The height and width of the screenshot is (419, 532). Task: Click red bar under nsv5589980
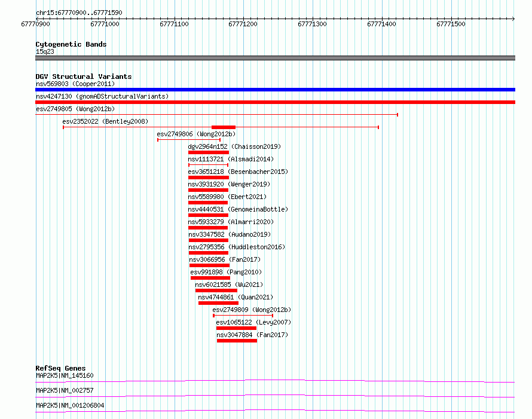(208, 203)
